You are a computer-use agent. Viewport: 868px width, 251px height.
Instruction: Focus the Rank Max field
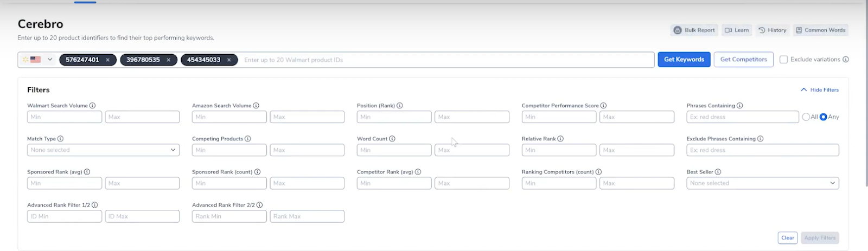(x=307, y=216)
